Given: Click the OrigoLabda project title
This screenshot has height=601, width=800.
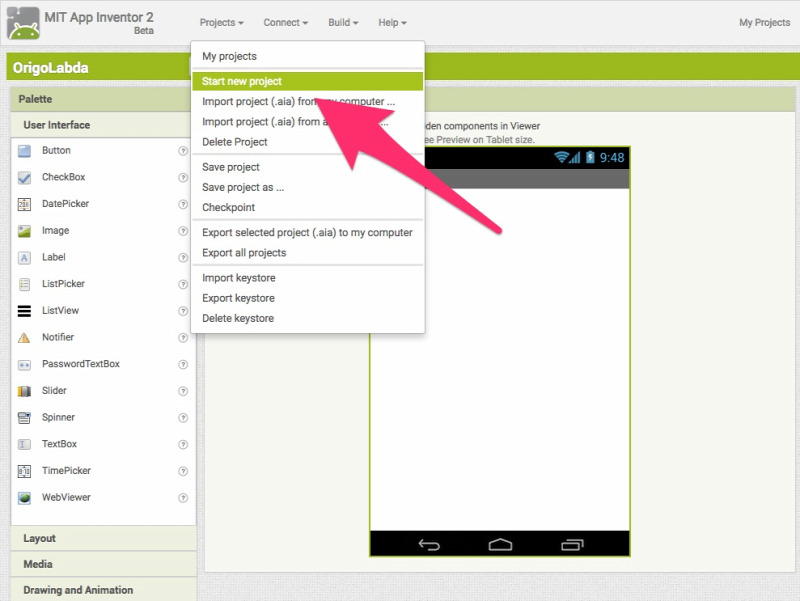Looking at the screenshot, I should 51,68.
